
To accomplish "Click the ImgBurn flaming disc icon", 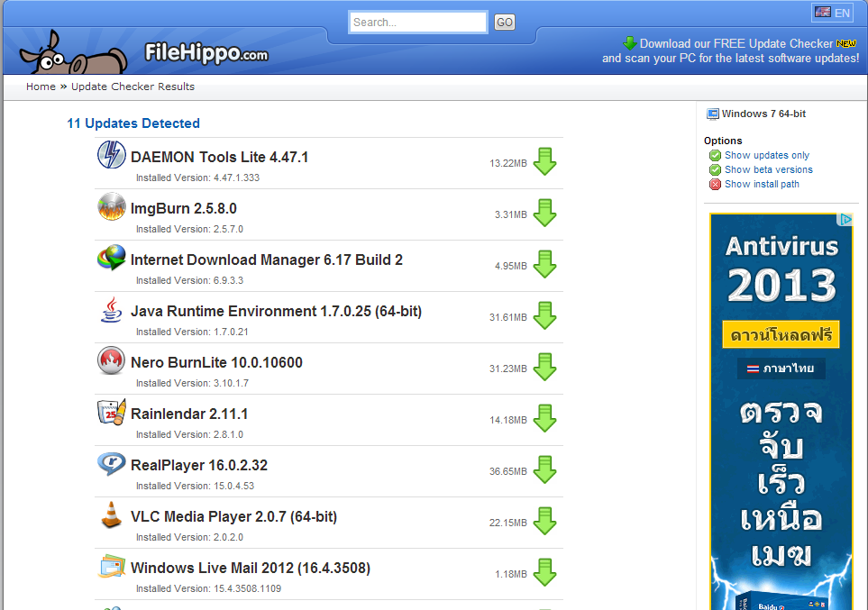I will click(111, 206).
